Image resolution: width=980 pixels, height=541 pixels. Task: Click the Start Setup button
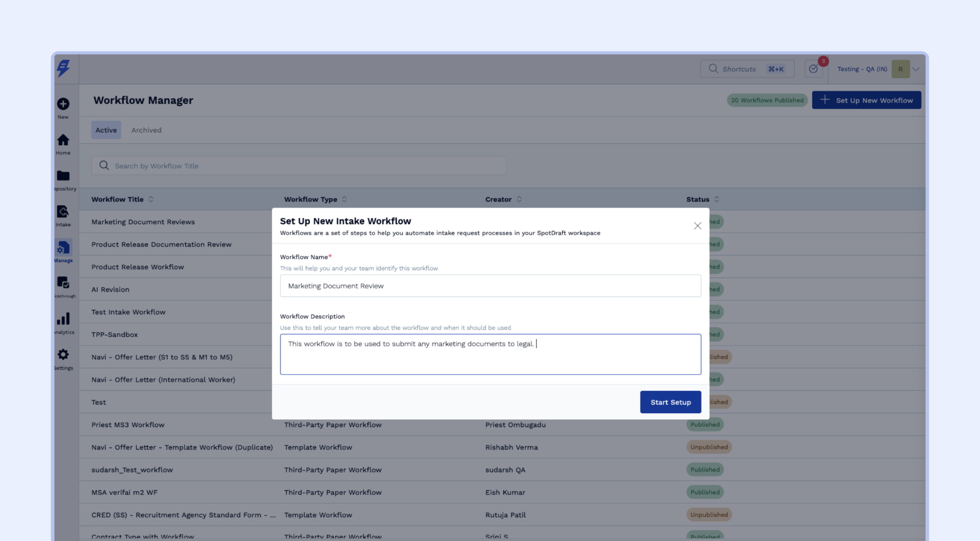coord(670,402)
